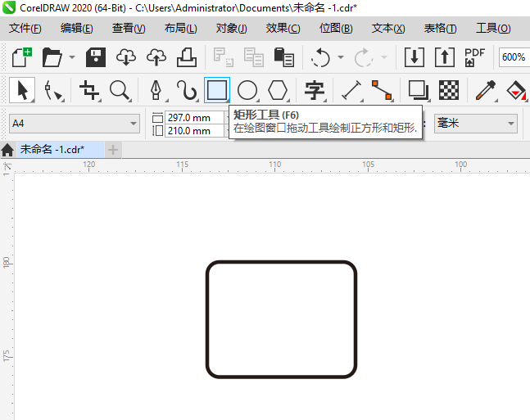Select the Connector tool
Screen dimensions: 530x420
click(x=382, y=90)
